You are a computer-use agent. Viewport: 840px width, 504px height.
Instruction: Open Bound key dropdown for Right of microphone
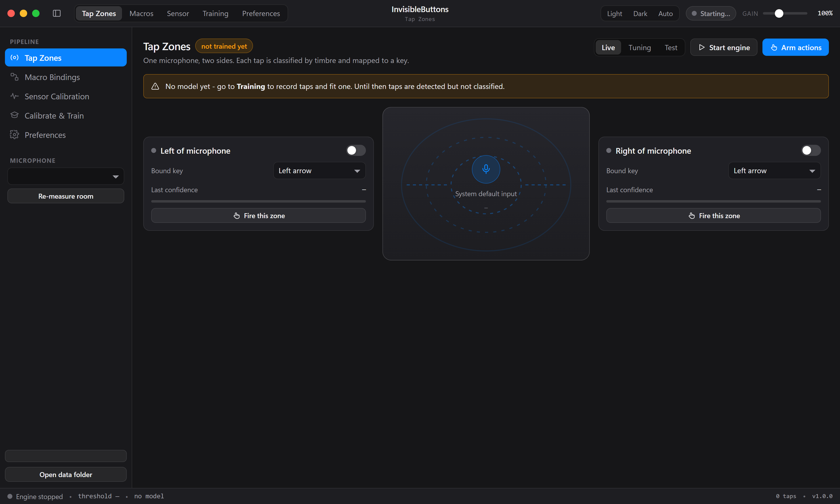(774, 170)
